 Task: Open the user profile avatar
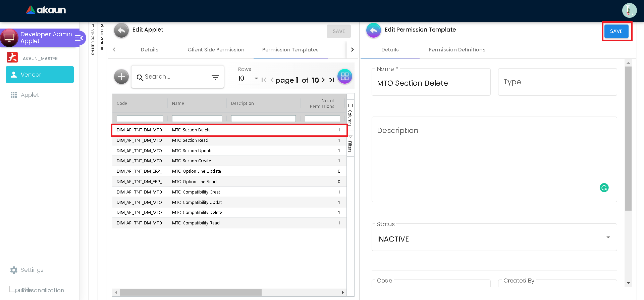[x=629, y=10]
